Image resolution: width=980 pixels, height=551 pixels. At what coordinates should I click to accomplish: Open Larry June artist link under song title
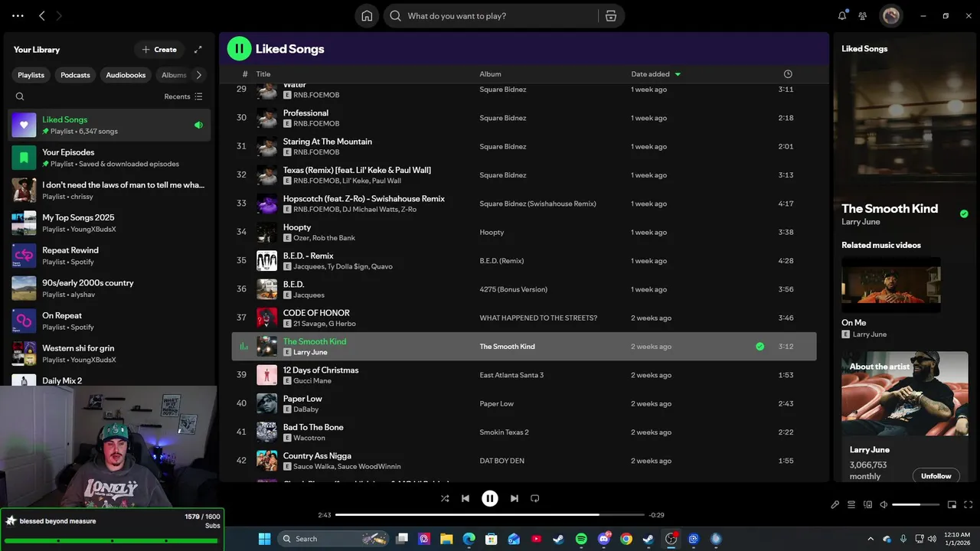tap(310, 353)
